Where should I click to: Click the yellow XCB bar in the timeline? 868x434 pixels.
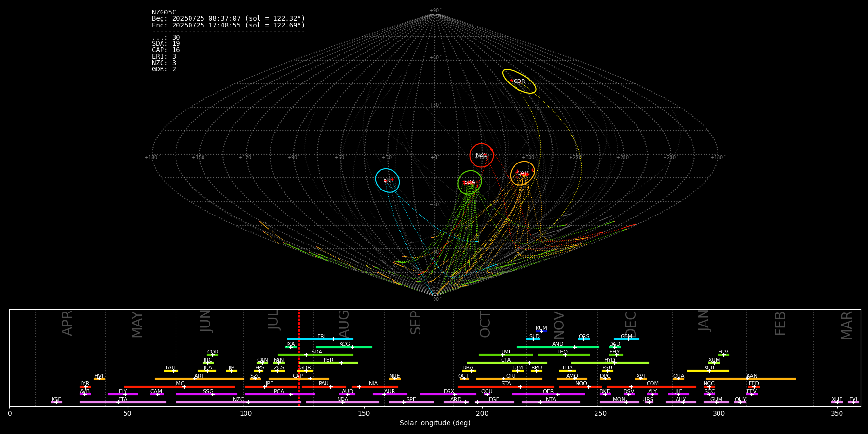pos(708,371)
